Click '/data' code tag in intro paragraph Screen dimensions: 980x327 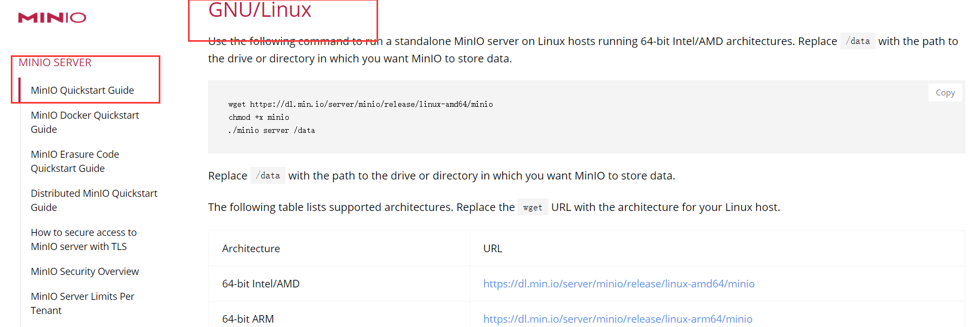coord(858,41)
